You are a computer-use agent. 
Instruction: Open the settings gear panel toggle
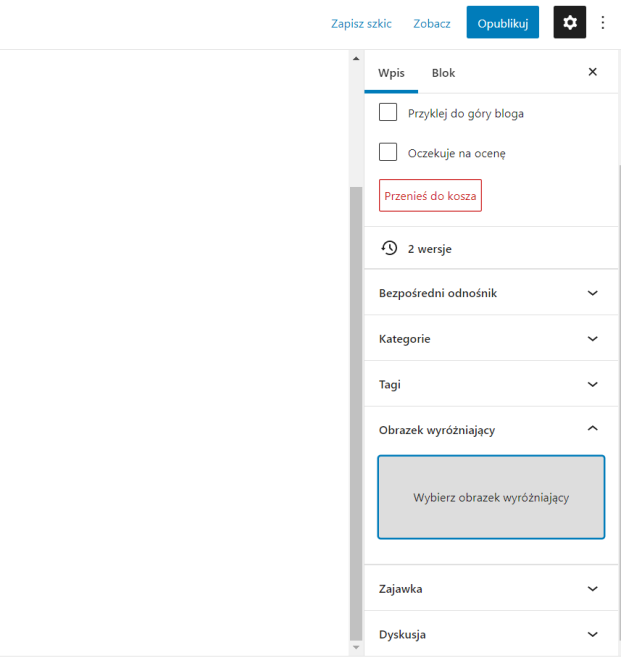click(x=569, y=23)
